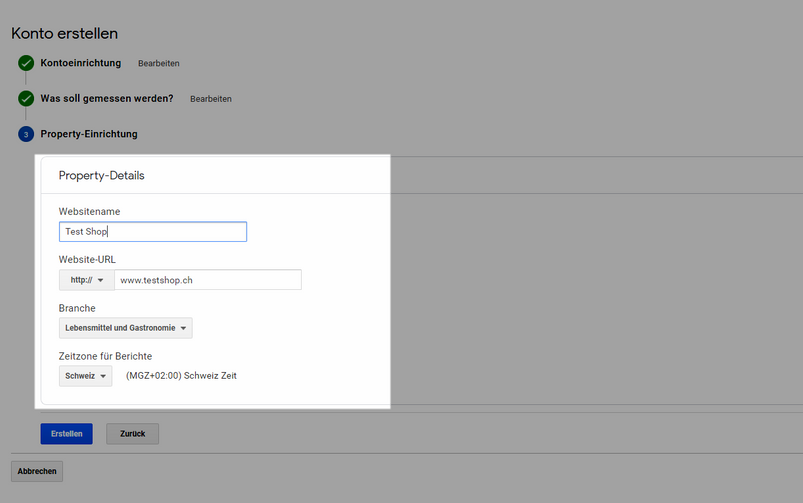Select the Kontoeinrichtung step heading
The height and width of the screenshot is (503, 803).
click(81, 63)
